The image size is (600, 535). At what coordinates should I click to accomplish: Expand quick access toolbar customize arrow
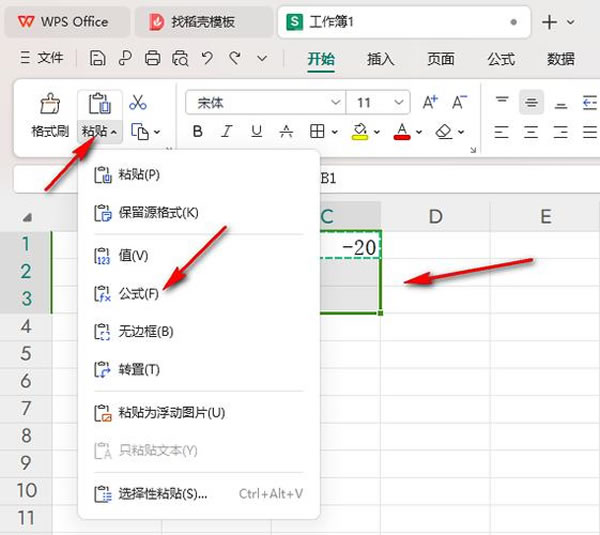[x=262, y=59]
